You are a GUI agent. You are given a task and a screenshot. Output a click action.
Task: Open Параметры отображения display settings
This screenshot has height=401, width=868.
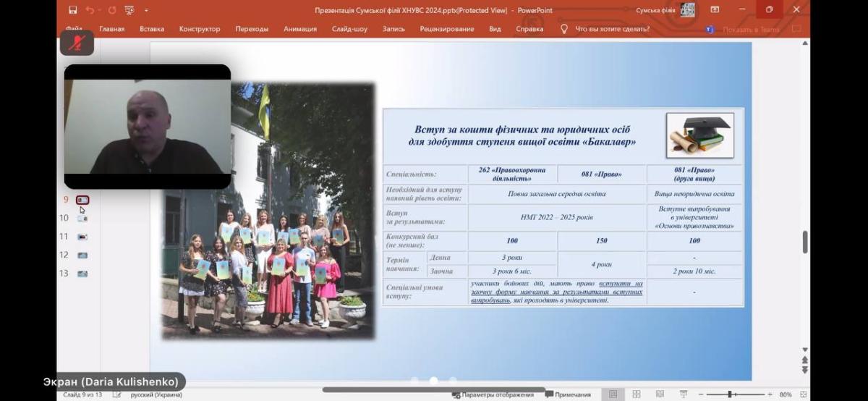tap(493, 394)
